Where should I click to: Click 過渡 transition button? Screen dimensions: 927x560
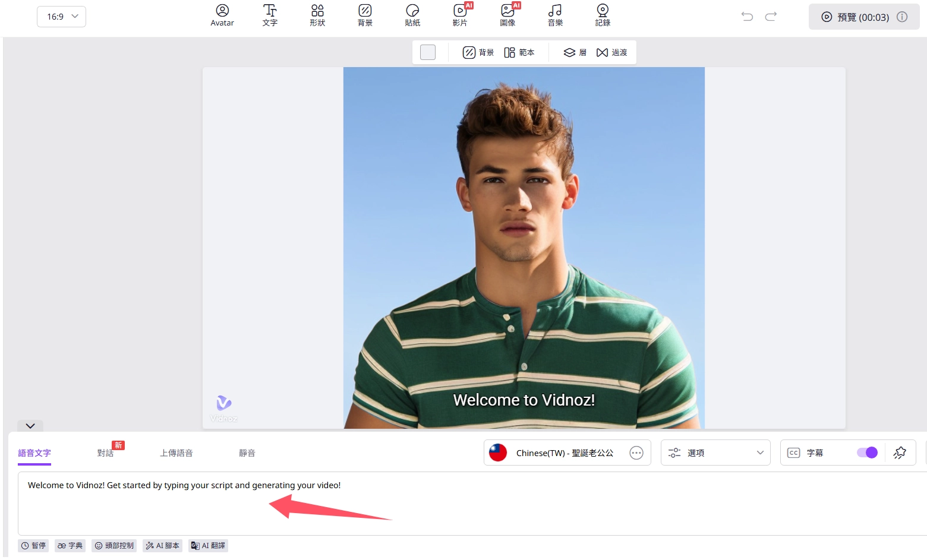[612, 52]
